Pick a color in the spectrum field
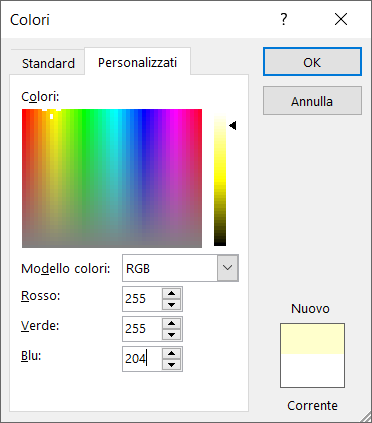The height and width of the screenshot is (423, 372). click(112, 178)
